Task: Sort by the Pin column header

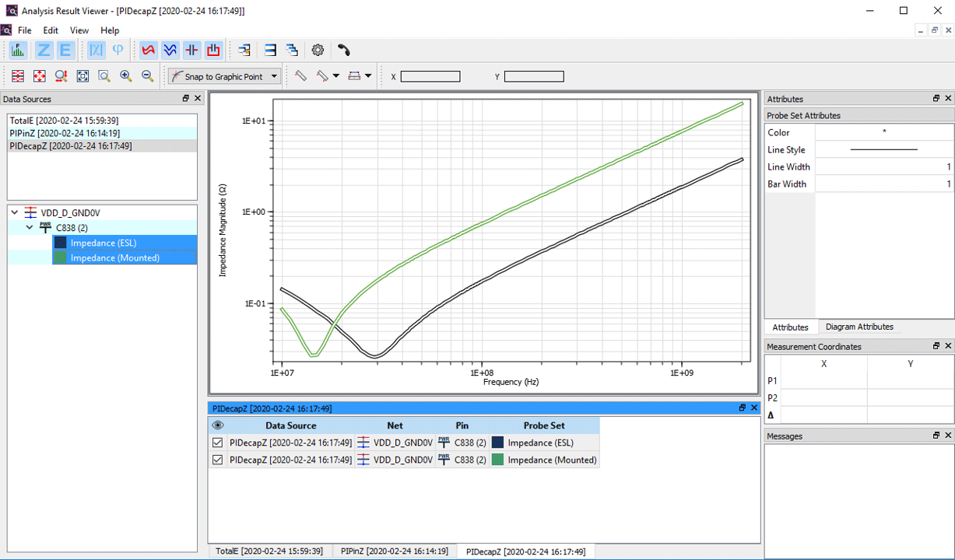Action: pyautogui.click(x=462, y=425)
